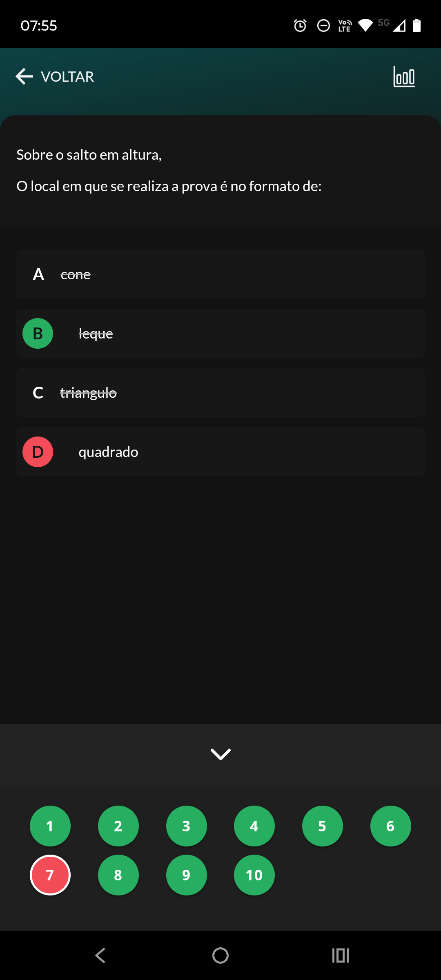Tap the Android back navigation arrow

(x=100, y=955)
